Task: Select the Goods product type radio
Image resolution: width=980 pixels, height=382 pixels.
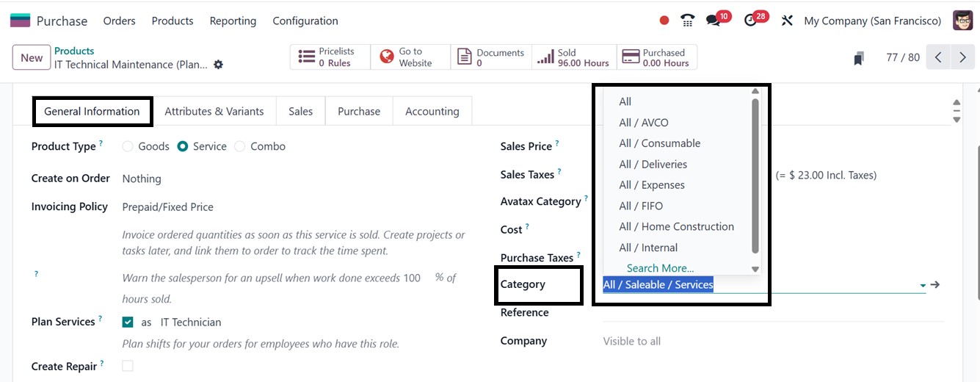Action: click(x=128, y=146)
